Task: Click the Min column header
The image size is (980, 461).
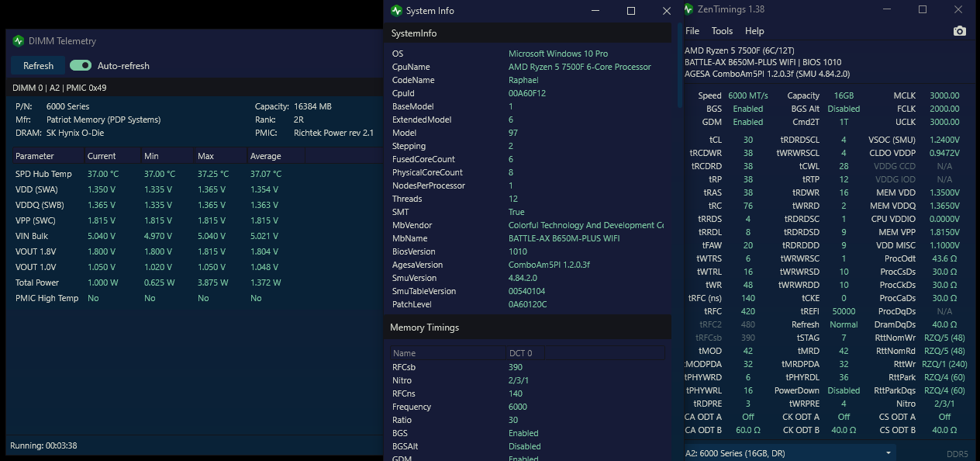Action: click(168, 156)
